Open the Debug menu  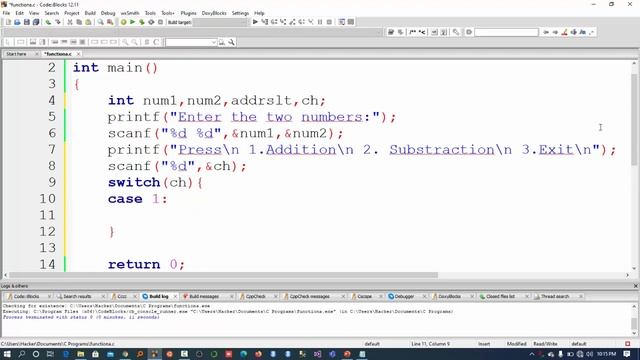108,13
